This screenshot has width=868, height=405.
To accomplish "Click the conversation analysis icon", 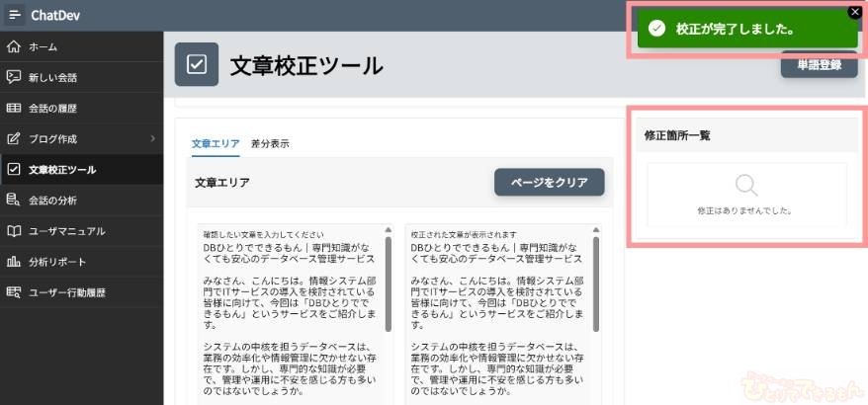I will [14, 201].
